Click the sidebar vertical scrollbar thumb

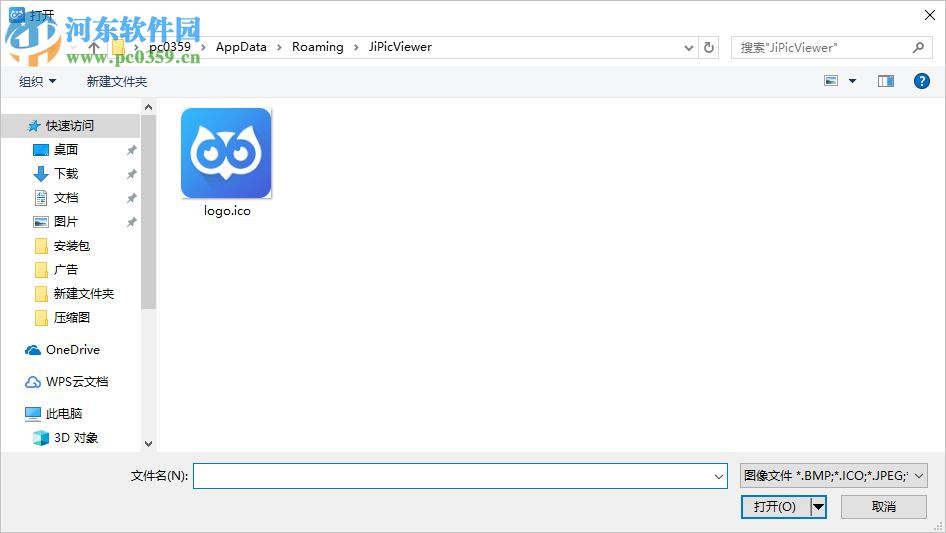(x=148, y=212)
